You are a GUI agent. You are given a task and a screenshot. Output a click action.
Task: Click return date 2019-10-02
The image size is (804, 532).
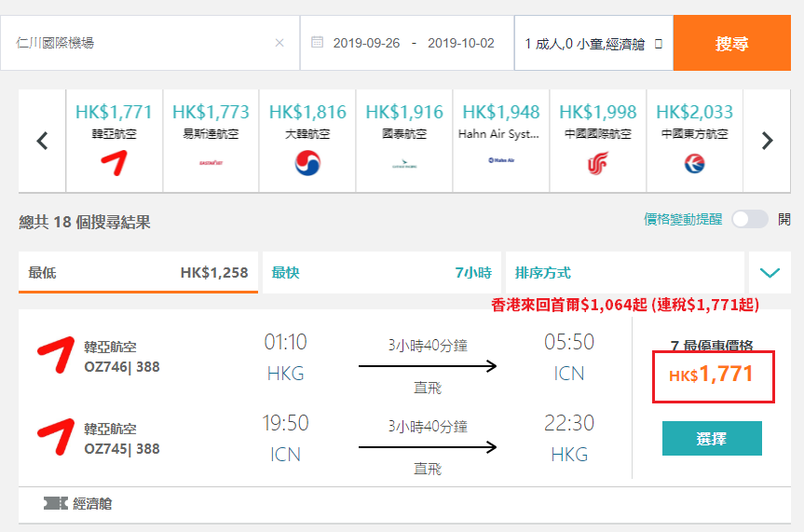click(x=461, y=43)
